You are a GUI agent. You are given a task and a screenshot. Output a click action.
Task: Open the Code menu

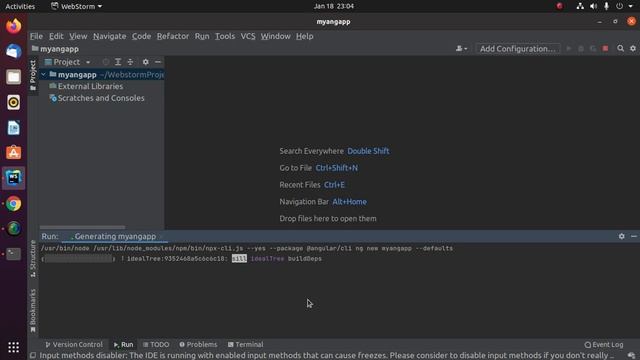pyautogui.click(x=141, y=36)
